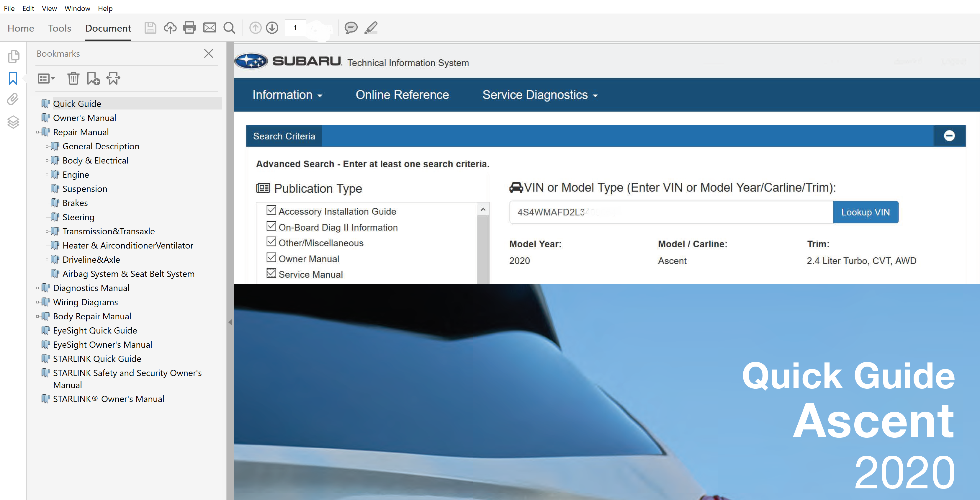Select the highlighter pen tool
This screenshot has height=500, width=980.
pos(371,28)
